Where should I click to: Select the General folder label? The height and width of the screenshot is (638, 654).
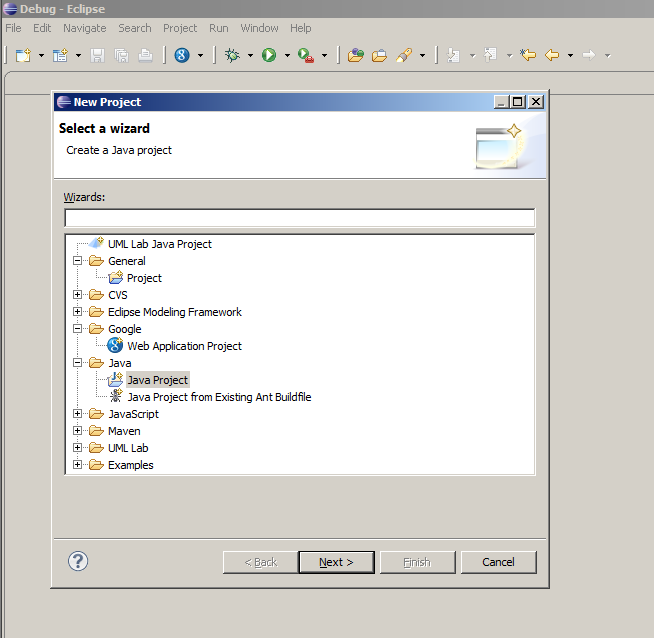point(127,261)
